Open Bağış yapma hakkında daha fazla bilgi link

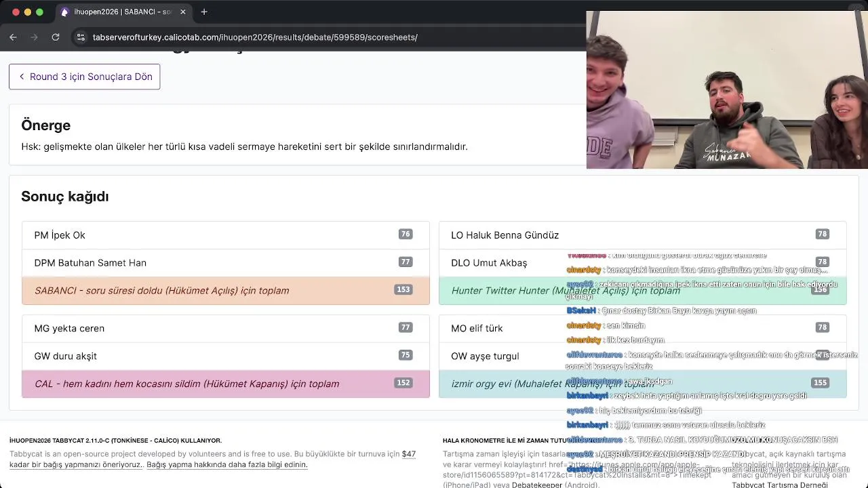pyautogui.click(x=227, y=465)
